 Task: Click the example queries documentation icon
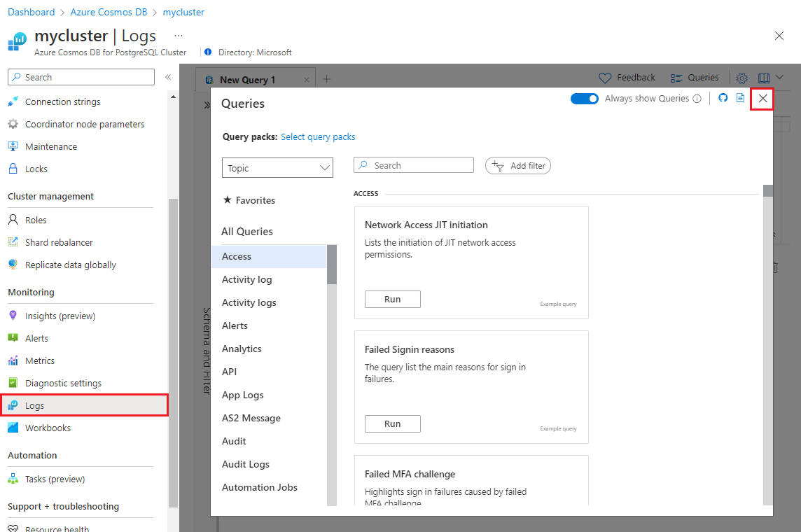[740, 98]
